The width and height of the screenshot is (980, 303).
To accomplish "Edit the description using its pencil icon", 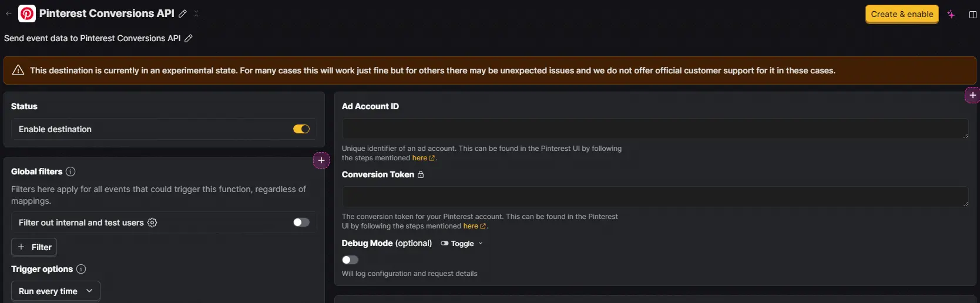I will (189, 38).
